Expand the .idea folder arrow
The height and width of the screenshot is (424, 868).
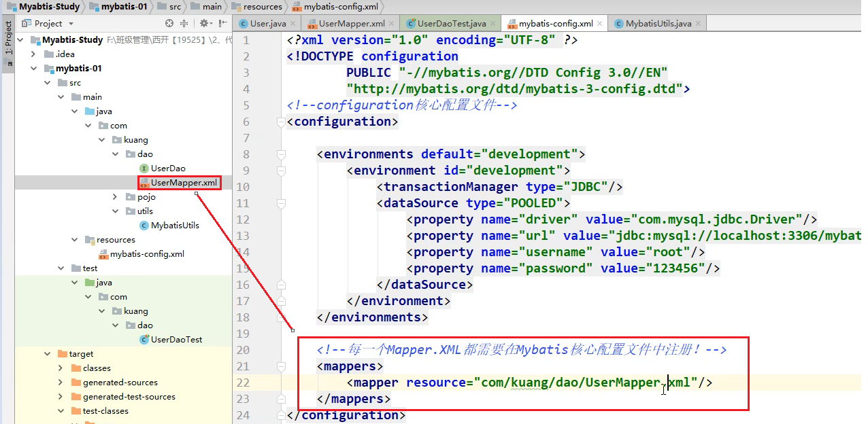coord(34,54)
